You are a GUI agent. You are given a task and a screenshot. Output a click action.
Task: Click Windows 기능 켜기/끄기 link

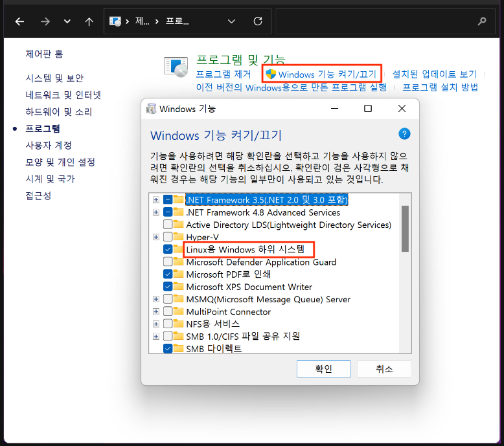coord(327,74)
